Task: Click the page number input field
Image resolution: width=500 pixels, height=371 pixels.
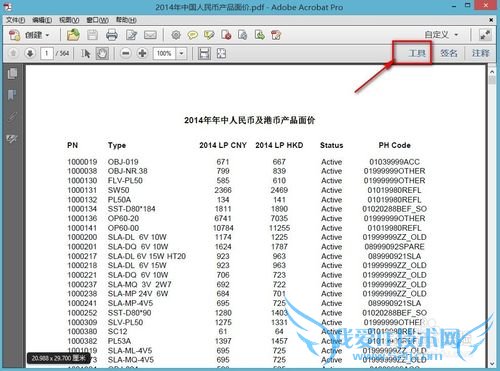Action: click(47, 53)
